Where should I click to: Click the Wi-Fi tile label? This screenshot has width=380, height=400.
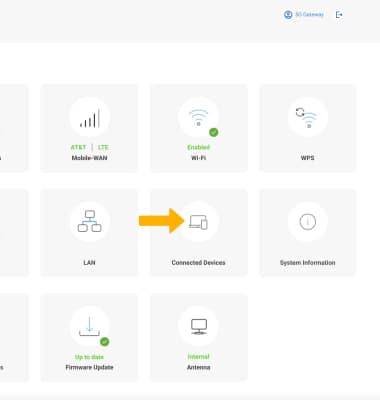point(198,158)
